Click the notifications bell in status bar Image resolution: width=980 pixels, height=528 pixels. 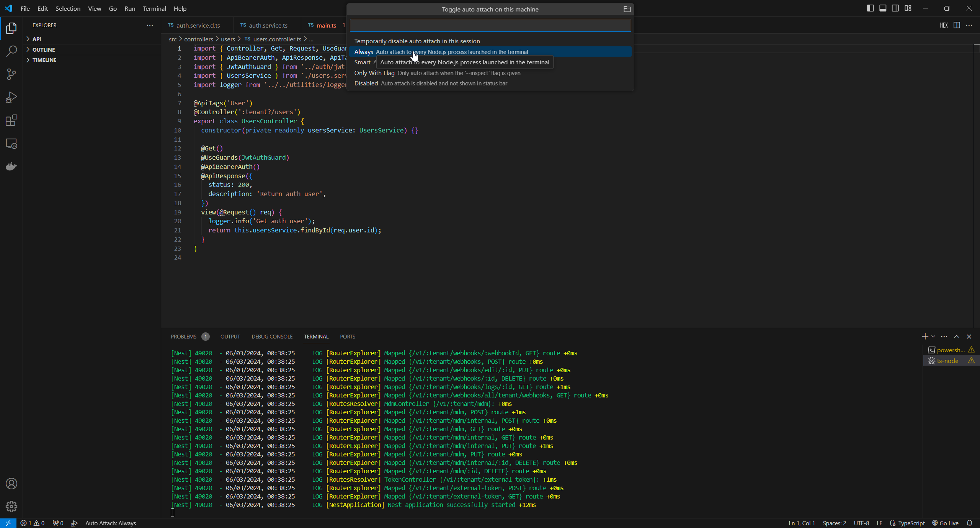970,523
